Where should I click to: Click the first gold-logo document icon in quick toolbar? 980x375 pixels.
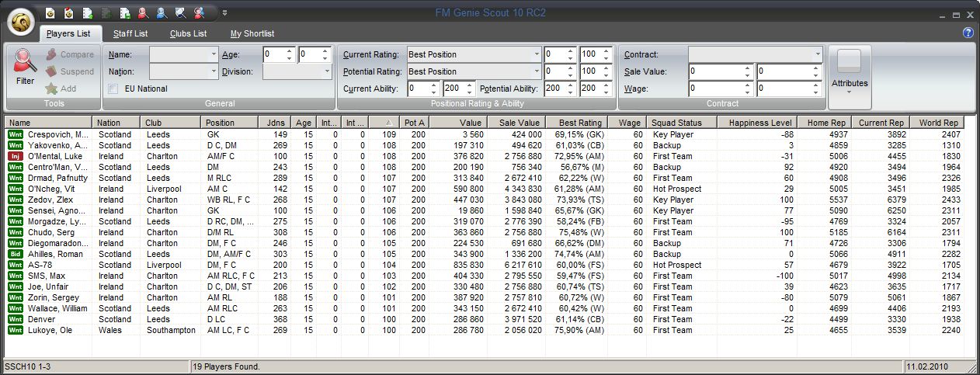[50, 12]
